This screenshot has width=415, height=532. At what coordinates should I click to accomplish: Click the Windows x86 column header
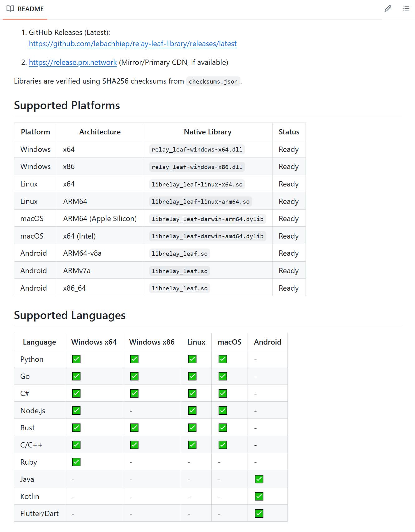[x=152, y=342]
